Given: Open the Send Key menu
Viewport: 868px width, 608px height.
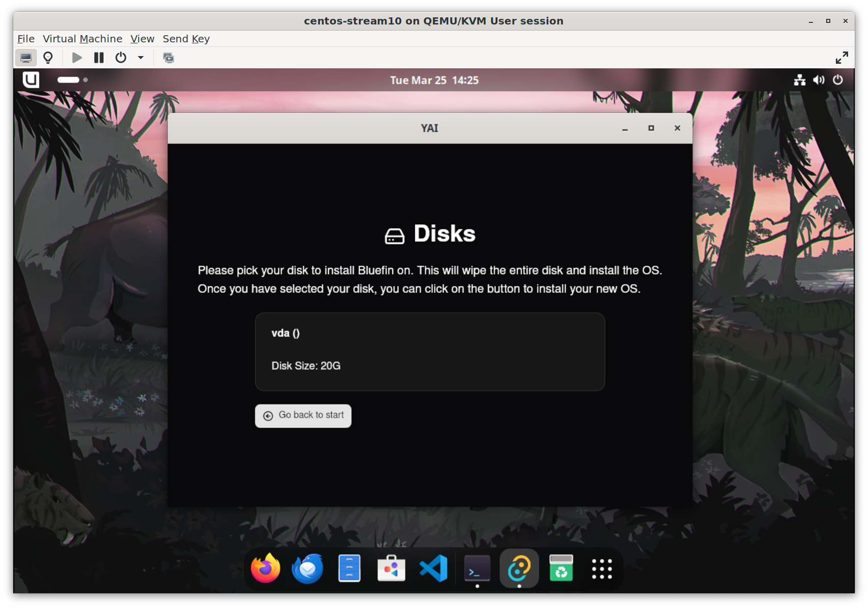Looking at the screenshot, I should pyautogui.click(x=186, y=39).
